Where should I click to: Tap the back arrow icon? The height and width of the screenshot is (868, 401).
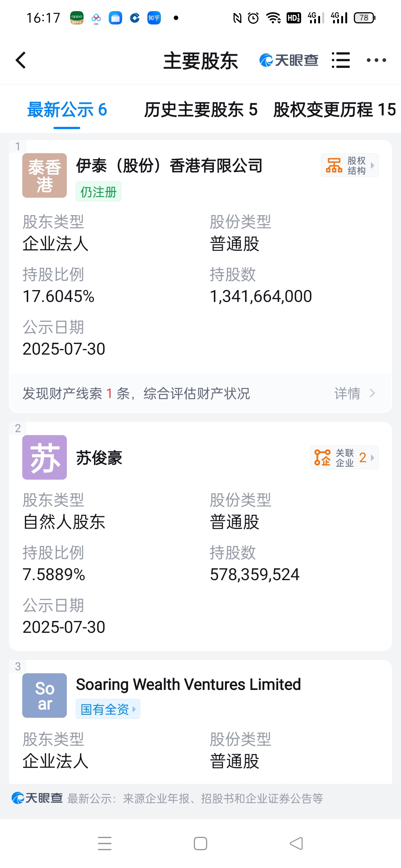coord(21,60)
